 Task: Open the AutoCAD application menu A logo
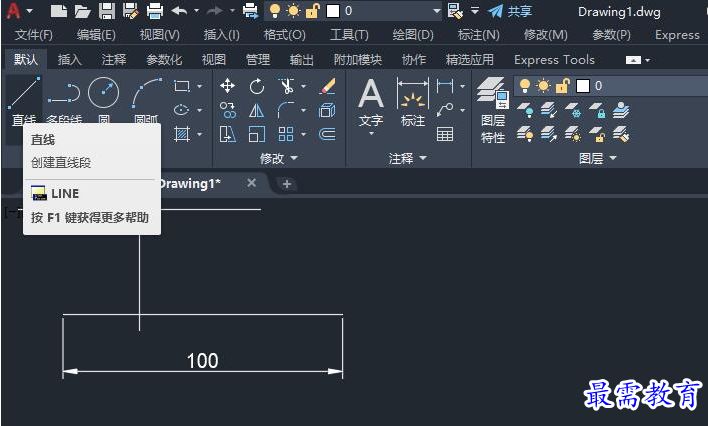pos(14,11)
